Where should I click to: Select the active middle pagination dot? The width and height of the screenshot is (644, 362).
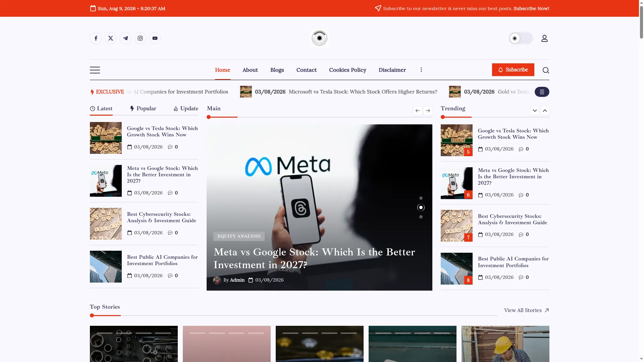421,207
